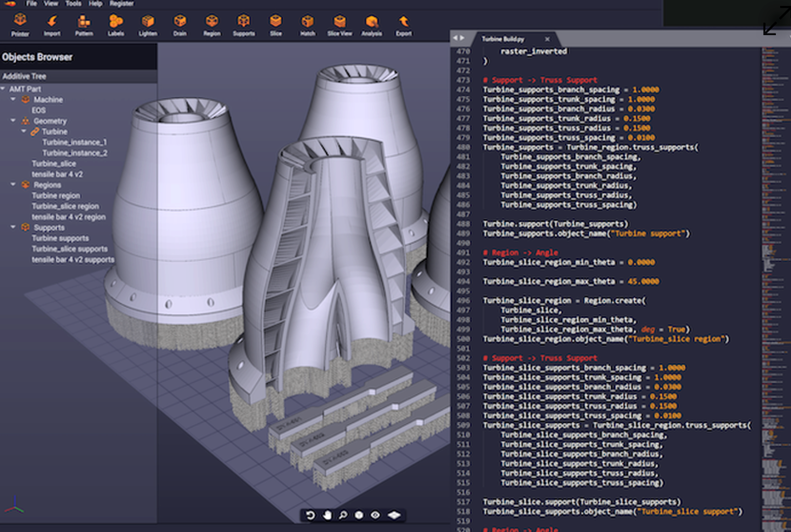Open the Tools menu
The image size is (791, 532).
click(x=74, y=3)
